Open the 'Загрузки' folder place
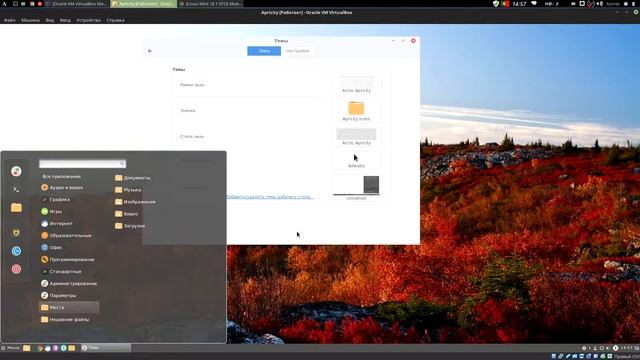 [x=130, y=226]
